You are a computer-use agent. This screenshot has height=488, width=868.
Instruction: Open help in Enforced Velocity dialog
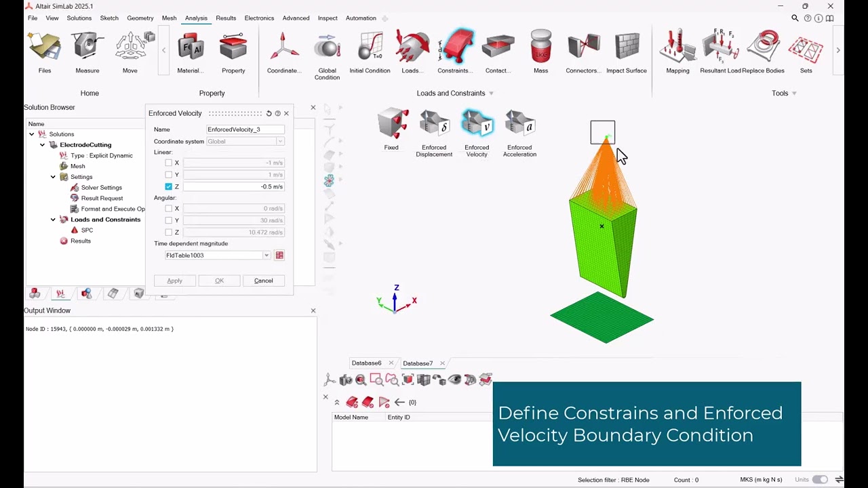(277, 114)
